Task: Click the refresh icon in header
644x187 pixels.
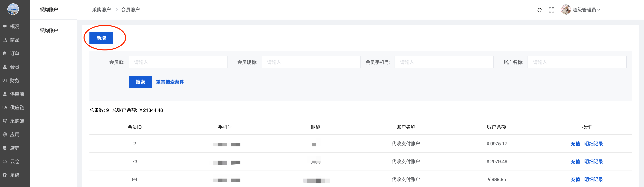Action: (x=539, y=10)
